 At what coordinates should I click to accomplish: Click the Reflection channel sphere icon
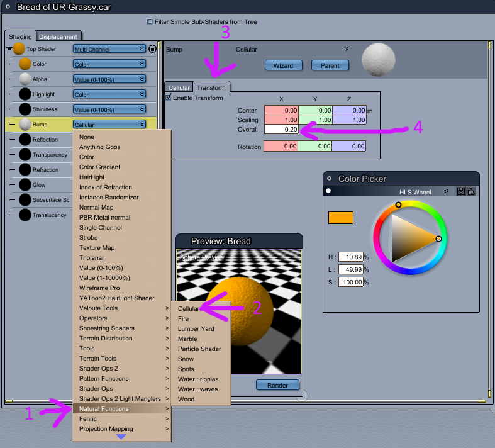pos(25,140)
